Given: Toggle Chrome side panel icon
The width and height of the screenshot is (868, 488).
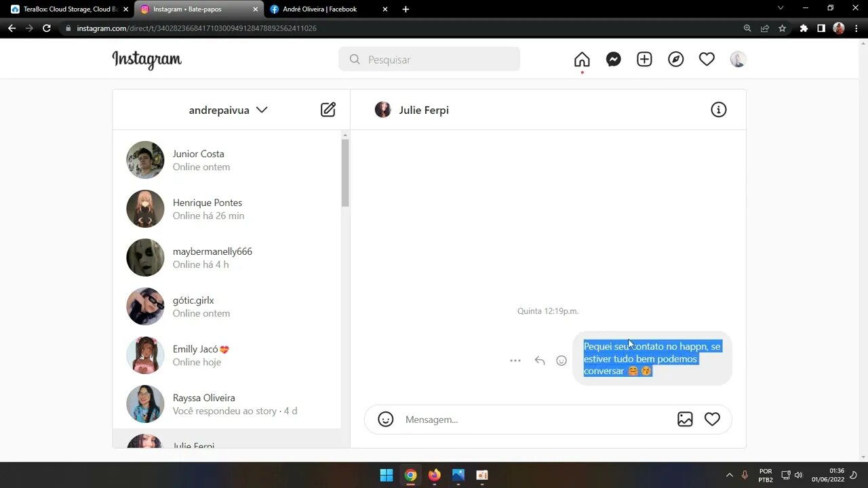Looking at the screenshot, I should [821, 28].
